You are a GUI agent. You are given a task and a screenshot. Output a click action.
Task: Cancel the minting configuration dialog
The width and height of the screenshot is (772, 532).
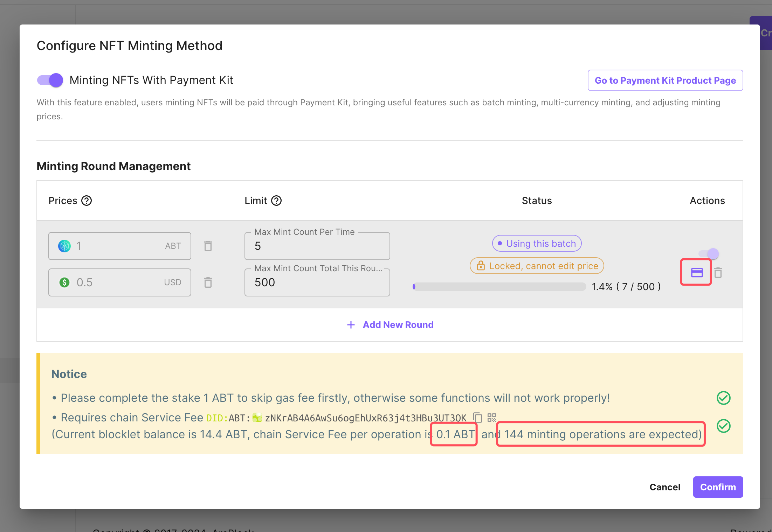click(664, 487)
